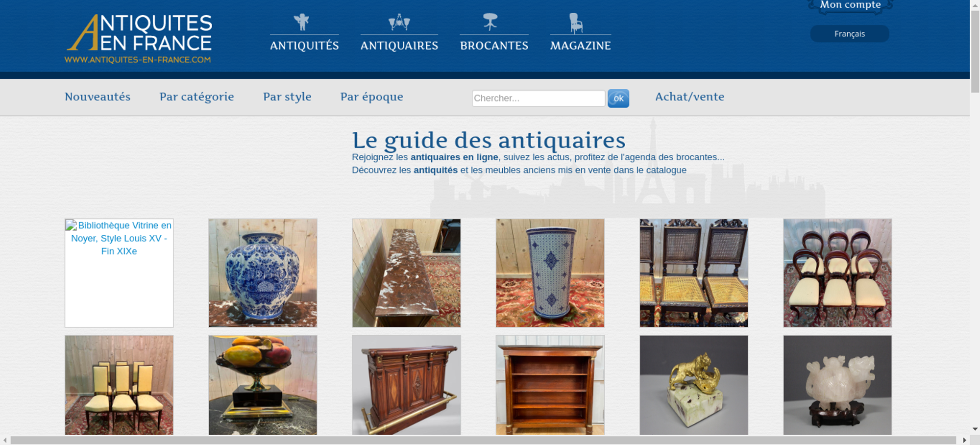Click the chandelier icon above Antiquaires
The width and height of the screenshot is (980, 445).
point(399,22)
